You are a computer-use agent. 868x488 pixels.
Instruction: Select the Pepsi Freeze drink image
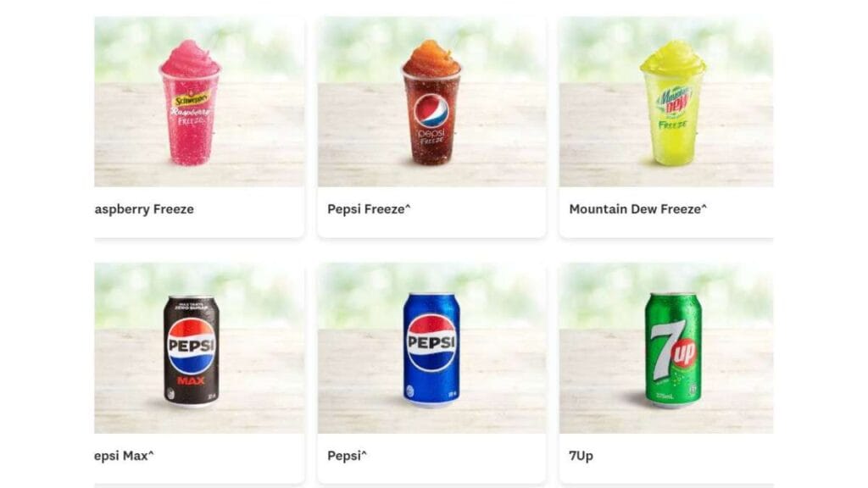pos(431,102)
